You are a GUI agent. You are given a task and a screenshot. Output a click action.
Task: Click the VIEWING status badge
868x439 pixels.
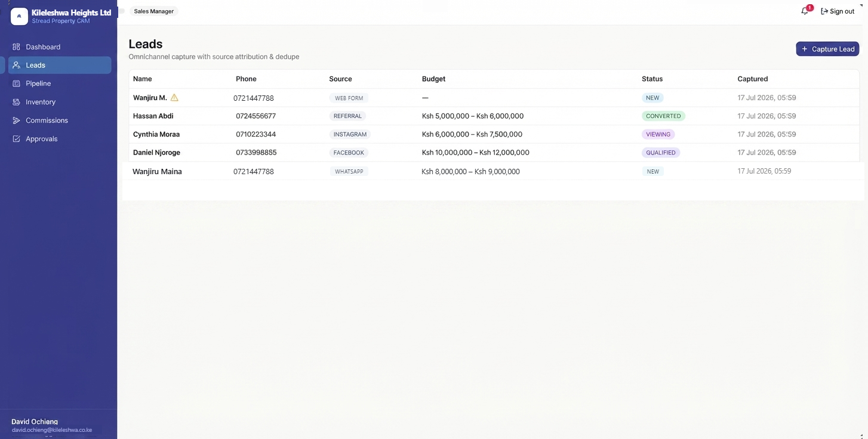click(x=658, y=134)
